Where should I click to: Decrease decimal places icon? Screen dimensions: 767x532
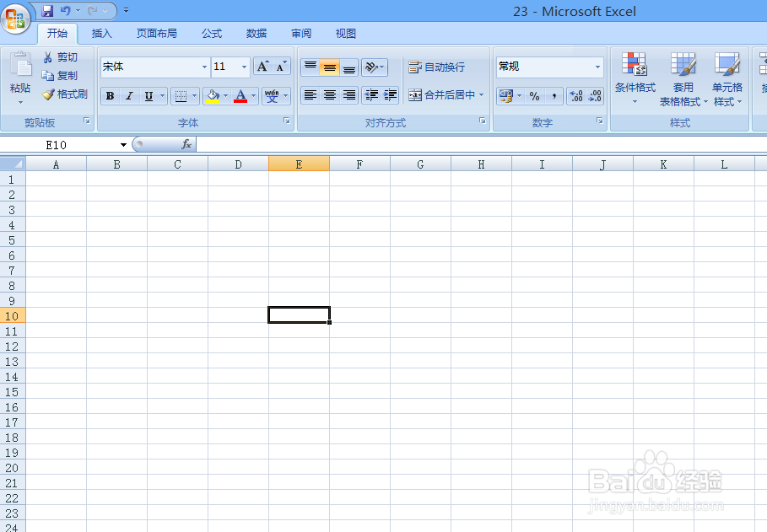pyautogui.click(x=595, y=96)
